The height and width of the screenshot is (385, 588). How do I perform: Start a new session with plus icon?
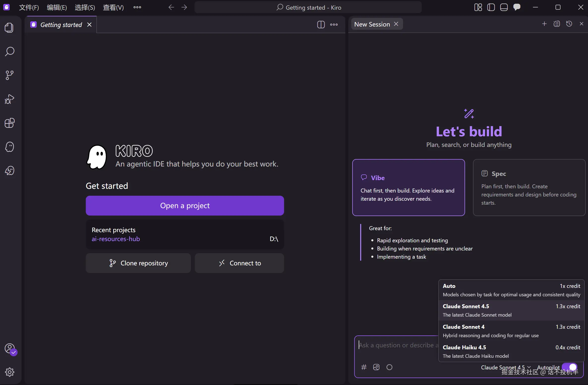pyautogui.click(x=544, y=24)
